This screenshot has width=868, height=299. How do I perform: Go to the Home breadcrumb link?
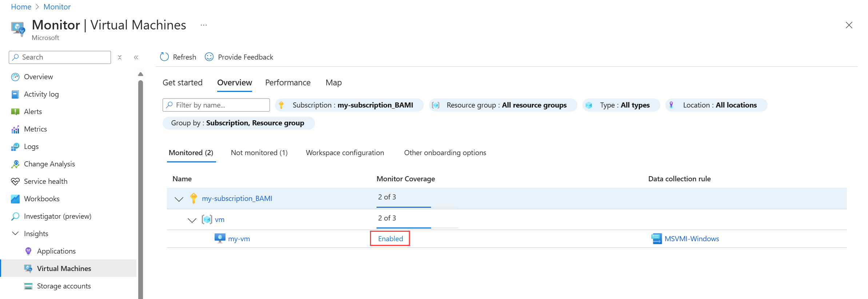coord(21,7)
